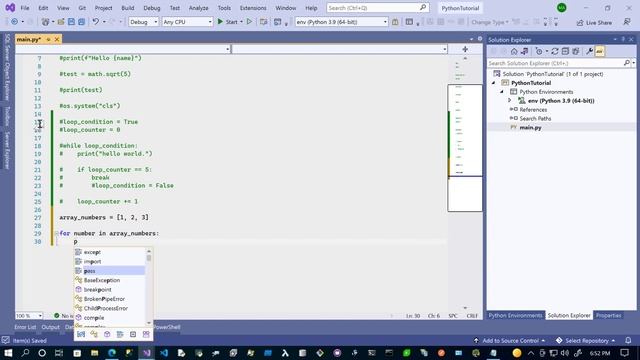Open the Start button dropdown arrow
Viewport: 640px width, 360px height.
[x=241, y=22]
